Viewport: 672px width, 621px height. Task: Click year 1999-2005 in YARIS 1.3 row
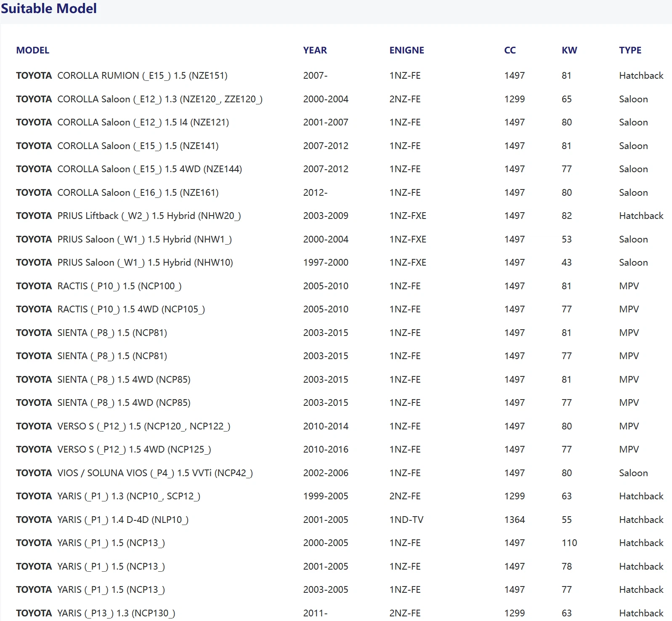[x=326, y=496]
